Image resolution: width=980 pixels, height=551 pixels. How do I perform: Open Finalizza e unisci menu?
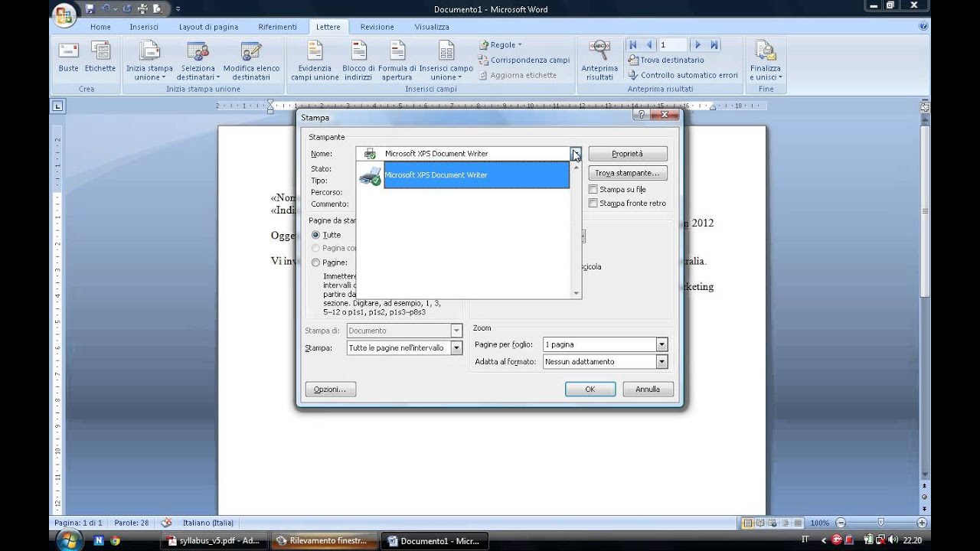point(766,61)
